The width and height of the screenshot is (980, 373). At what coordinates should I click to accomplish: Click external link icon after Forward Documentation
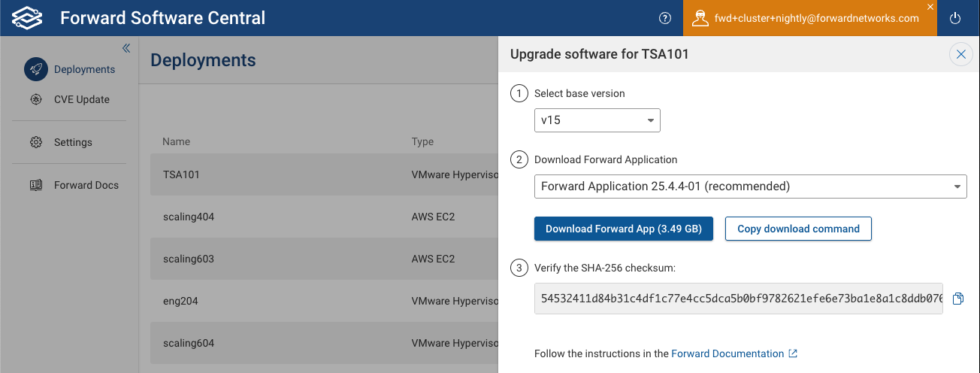click(793, 353)
